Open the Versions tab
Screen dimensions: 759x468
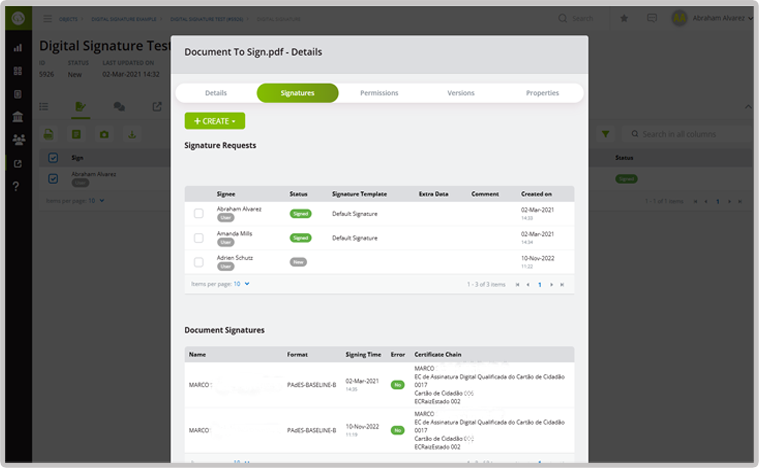pyautogui.click(x=461, y=93)
